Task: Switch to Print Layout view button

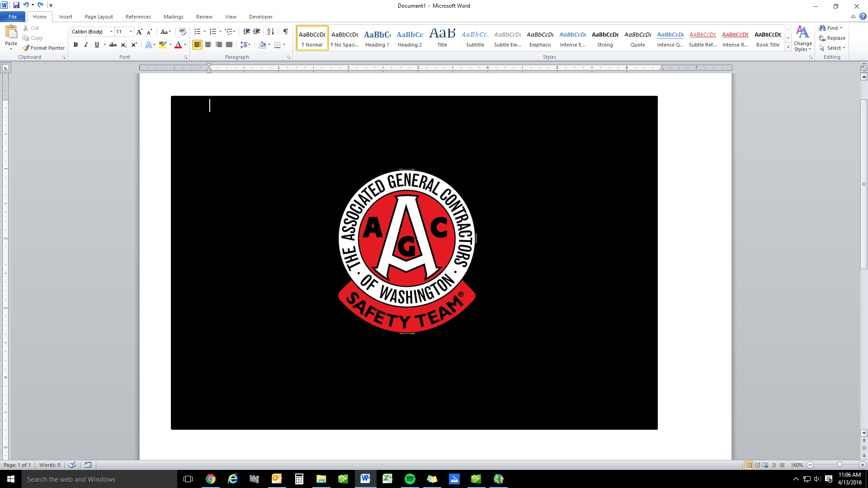Action: click(749, 465)
